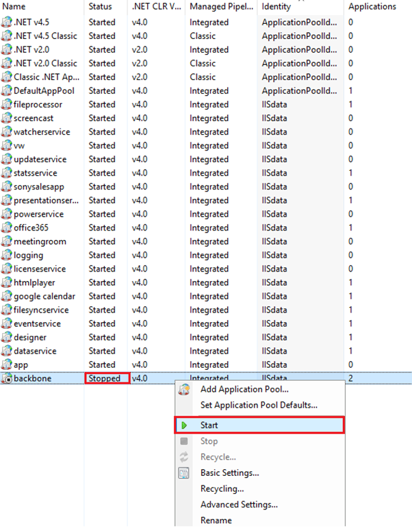Click the office365 pool icon
The height and width of the screenshot is (532, 412).
click(x=7, y=228)
